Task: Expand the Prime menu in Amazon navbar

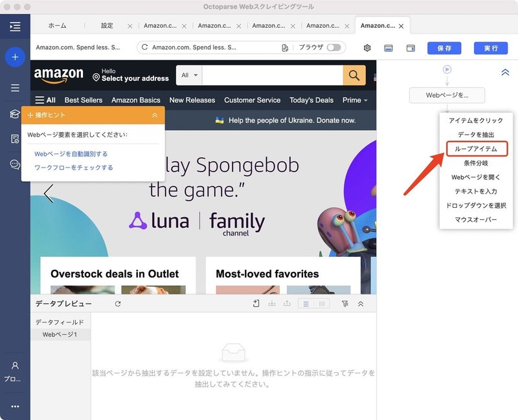Action: [355, 100]
